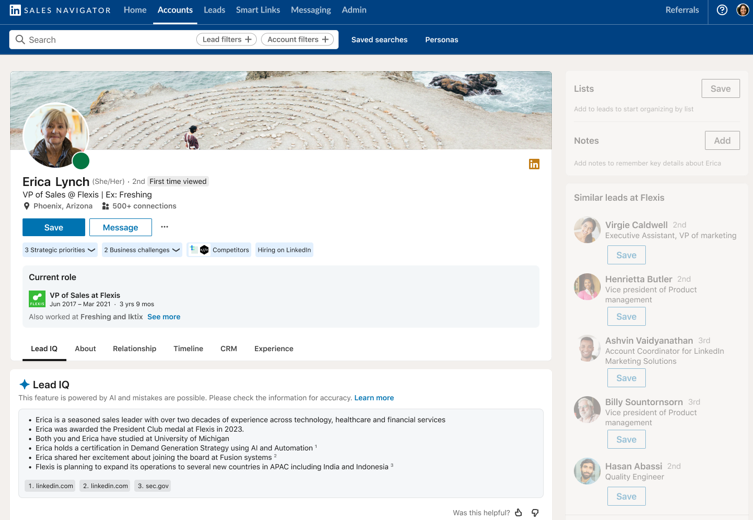
Task: Click the connections people icon
Action: click(x=105, y=206)
